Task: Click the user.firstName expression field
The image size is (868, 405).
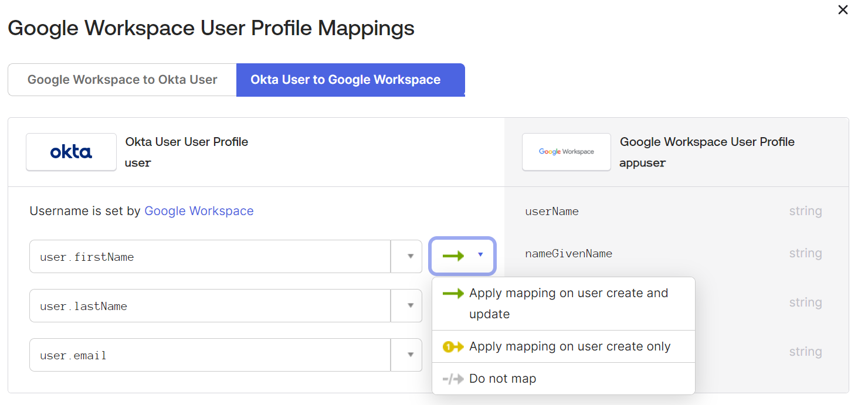Action: point(210,256)
